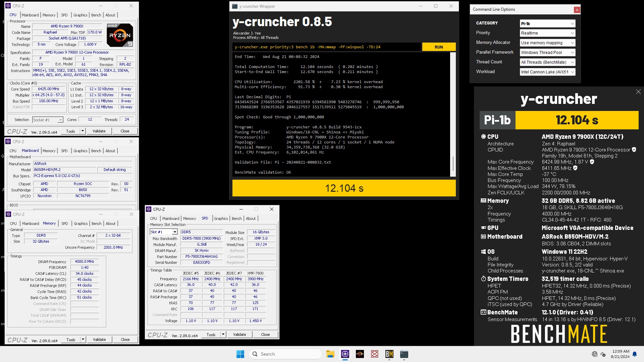Screen dimensions: 644x362
Task: Open the terminal icon on the taskbar
Action: pyautogui.click(x=404, y=354)
